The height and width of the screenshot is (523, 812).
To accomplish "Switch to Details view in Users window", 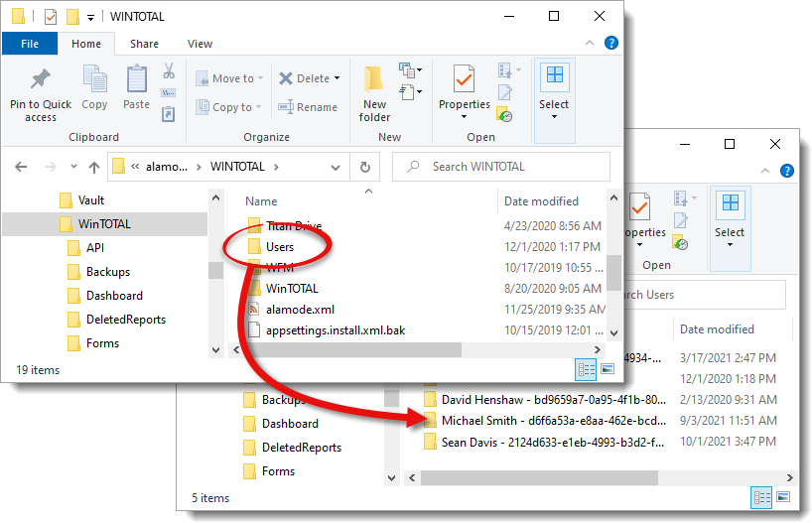I will [761, 497].
